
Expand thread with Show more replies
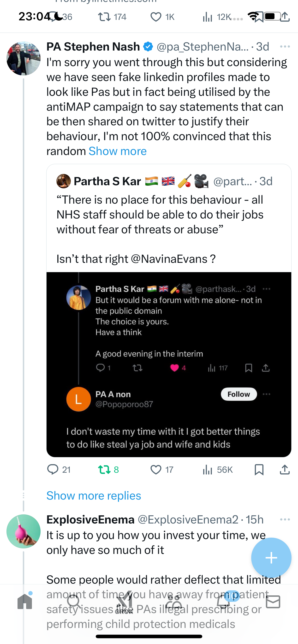point(94,495)
